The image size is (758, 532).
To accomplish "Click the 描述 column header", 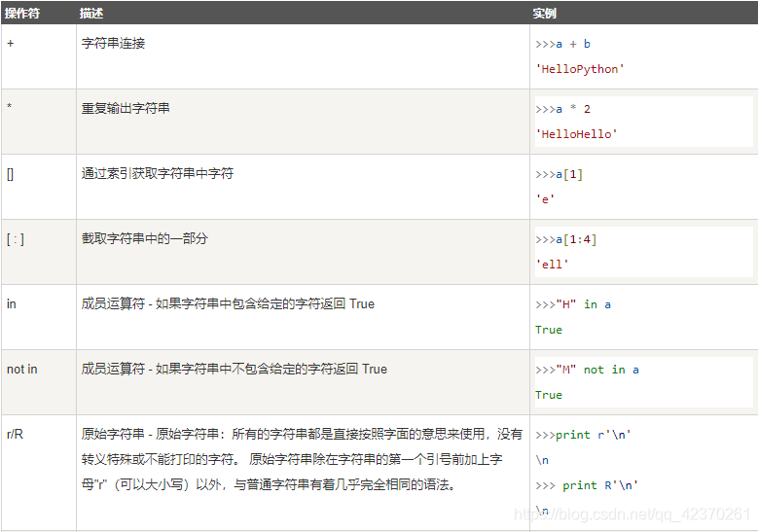I will coord(90,13).
